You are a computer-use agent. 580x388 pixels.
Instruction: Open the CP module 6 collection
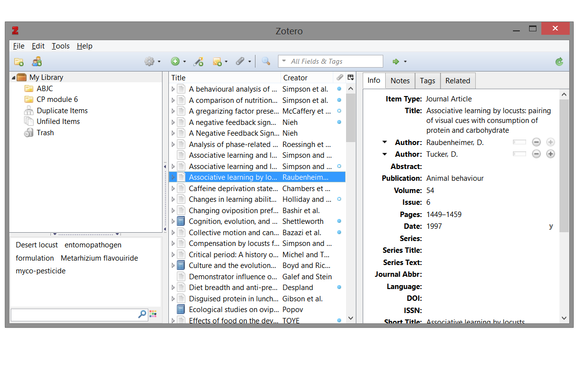click(57, 99)
